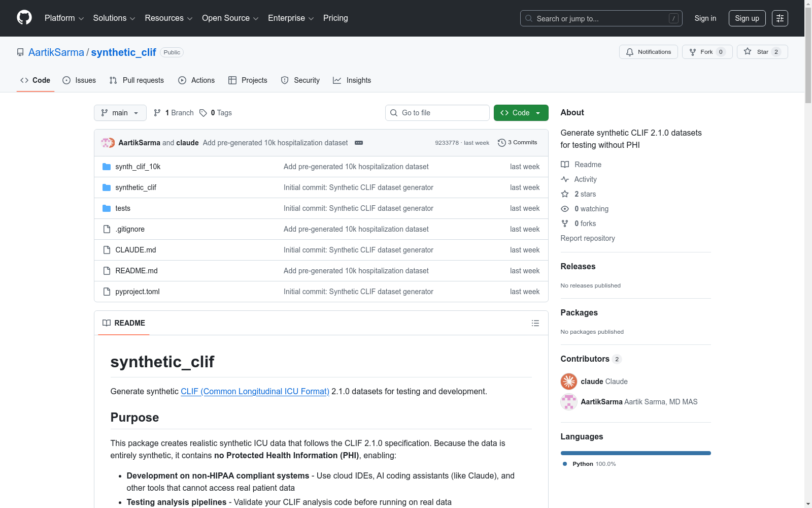812x508 pixels.
Task: Open the pyproject.toml file name
Action: pos(138,292)
